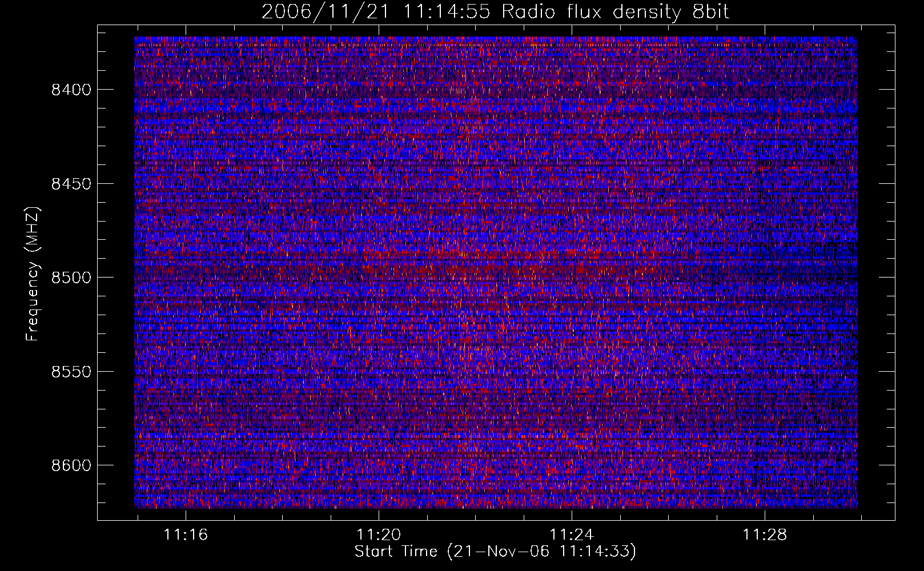Click the 8450 frequency axis label
924x571 pixels.
tap(71, 184)
